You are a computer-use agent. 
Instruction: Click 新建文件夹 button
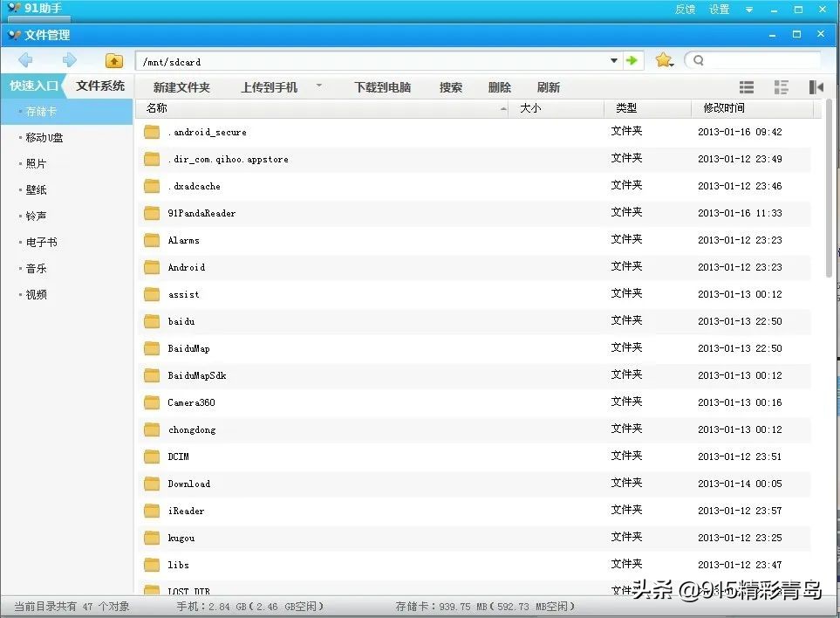tap(181, 87)
